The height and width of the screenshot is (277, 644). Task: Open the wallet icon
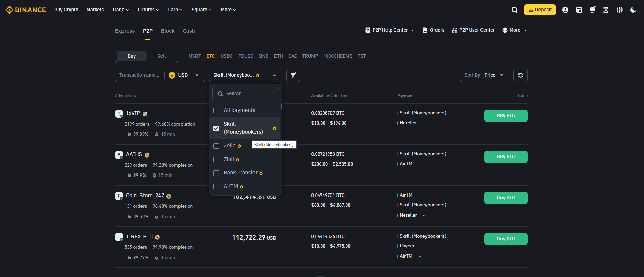tap(579, 10)
